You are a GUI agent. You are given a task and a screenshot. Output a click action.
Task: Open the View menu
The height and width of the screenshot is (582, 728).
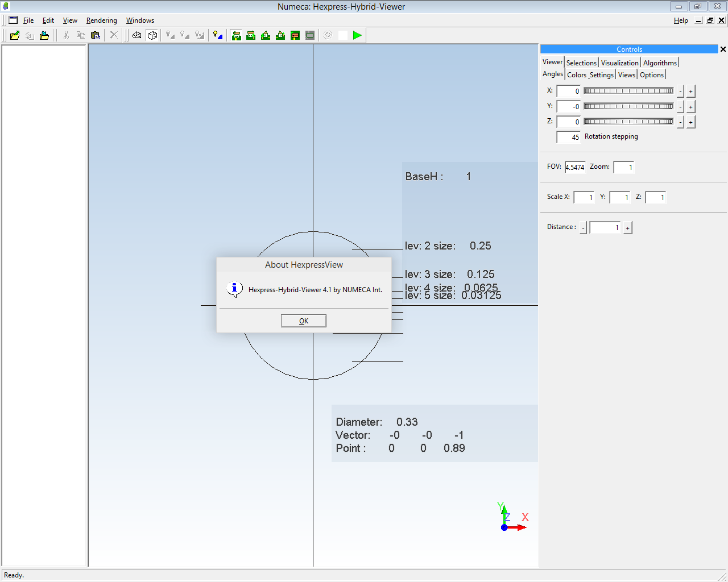click(70, 20)
